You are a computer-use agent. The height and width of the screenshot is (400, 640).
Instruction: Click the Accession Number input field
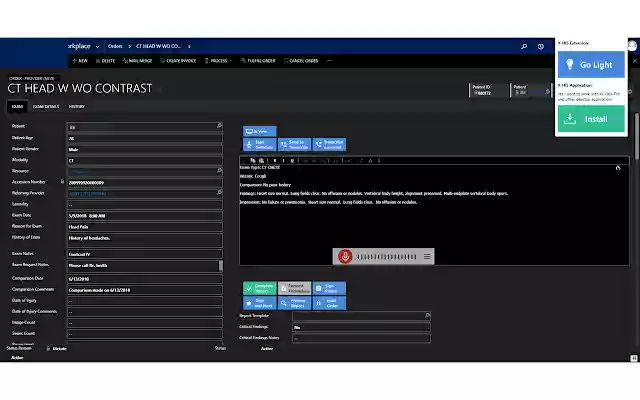coord(144,182)
